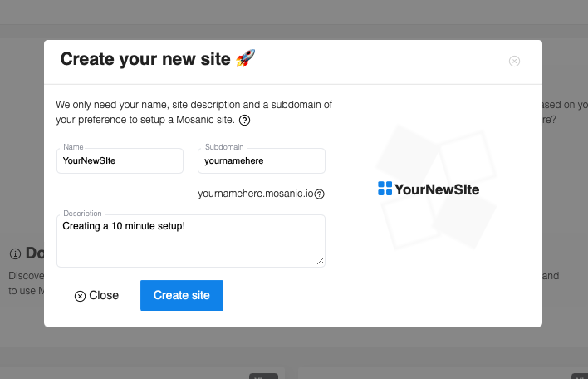This screenshot has width=588, height=379.
Task: Dismiss the modal with top-right X icon
Action: (514, 61)
